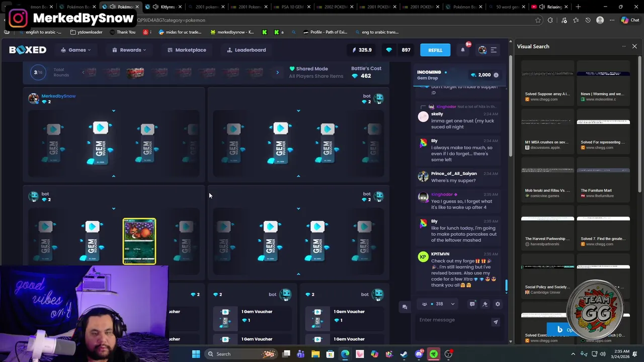Viewport: 644px width, 362px height.
Task: Open the Windows Start menu
Action: tap(196, 354)
